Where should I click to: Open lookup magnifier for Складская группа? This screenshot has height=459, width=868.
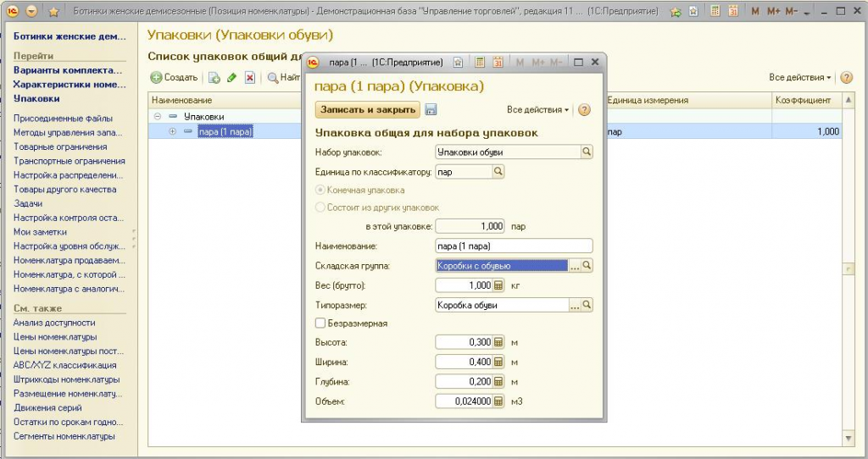(587, 266)
